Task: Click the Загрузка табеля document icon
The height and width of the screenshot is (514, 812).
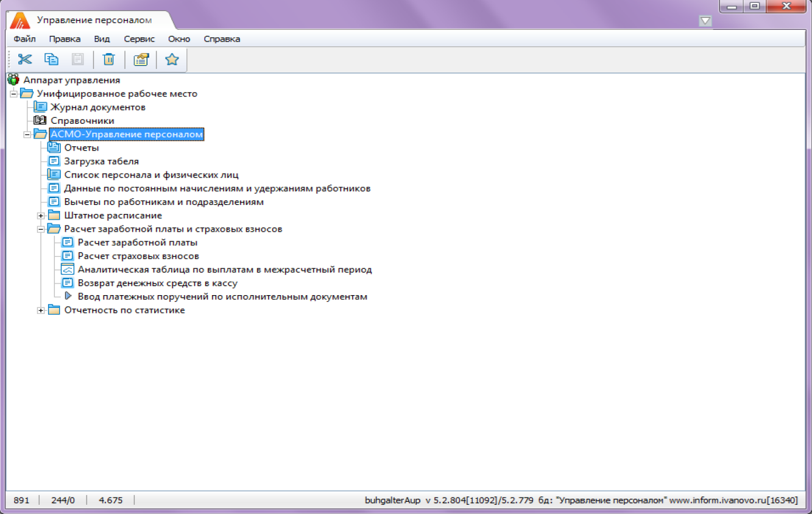Action: [x=54, y=161]
